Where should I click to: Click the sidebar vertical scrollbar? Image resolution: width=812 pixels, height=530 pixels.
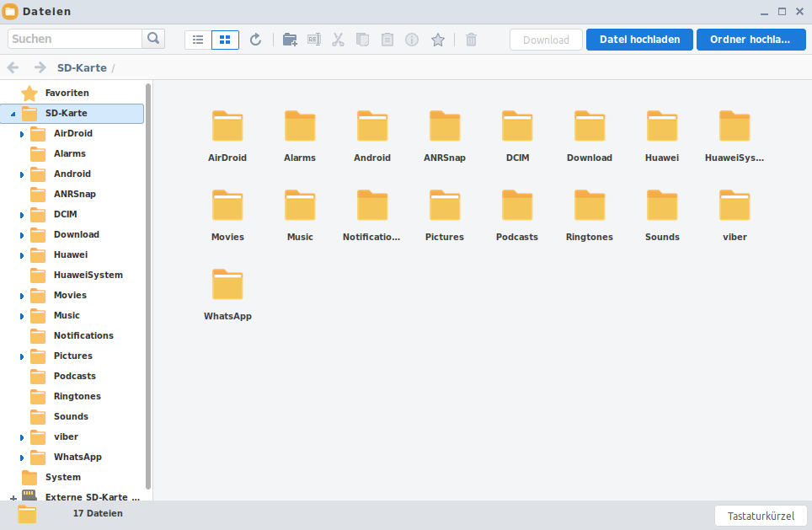point(148,286)
